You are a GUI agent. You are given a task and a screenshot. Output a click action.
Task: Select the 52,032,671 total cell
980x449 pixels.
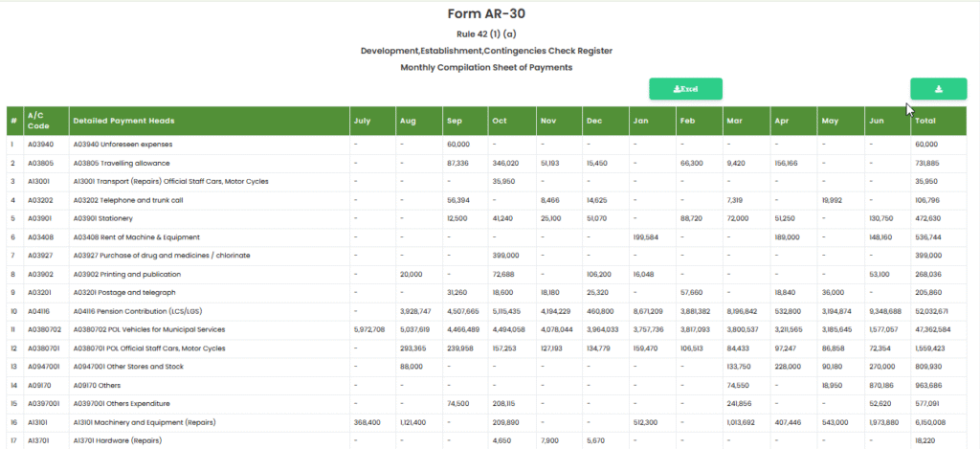932,311
